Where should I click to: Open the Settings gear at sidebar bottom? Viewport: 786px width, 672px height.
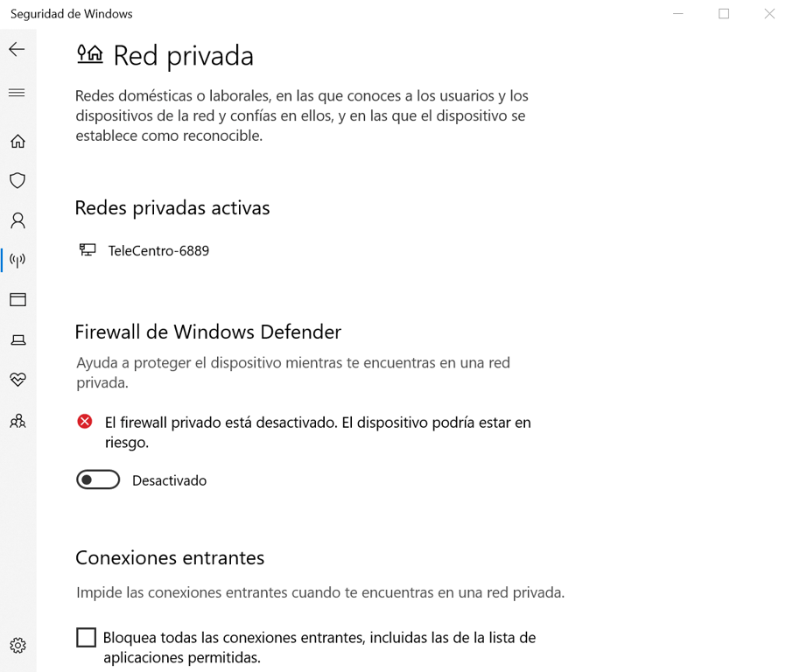[x=18, y=645]
